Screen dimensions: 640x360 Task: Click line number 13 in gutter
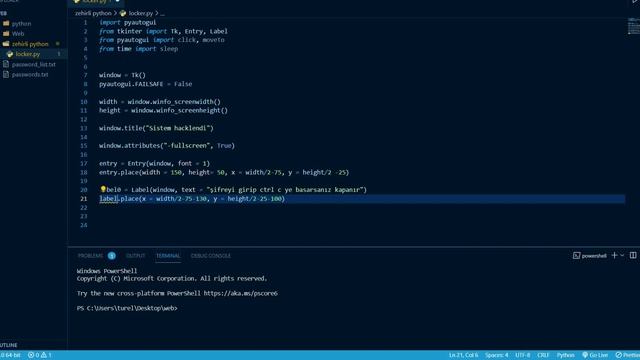(84, 128)
